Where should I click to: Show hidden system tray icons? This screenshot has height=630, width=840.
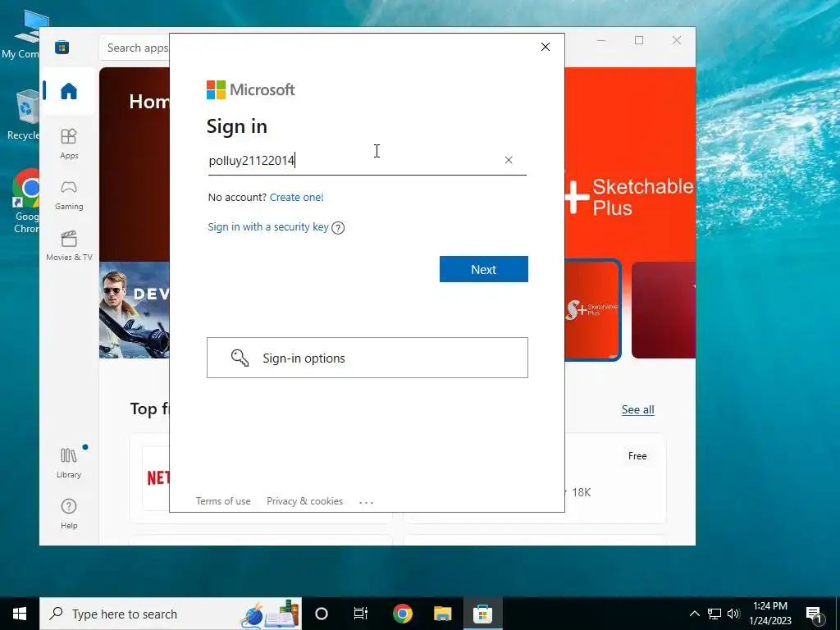[x=694, y=614]
